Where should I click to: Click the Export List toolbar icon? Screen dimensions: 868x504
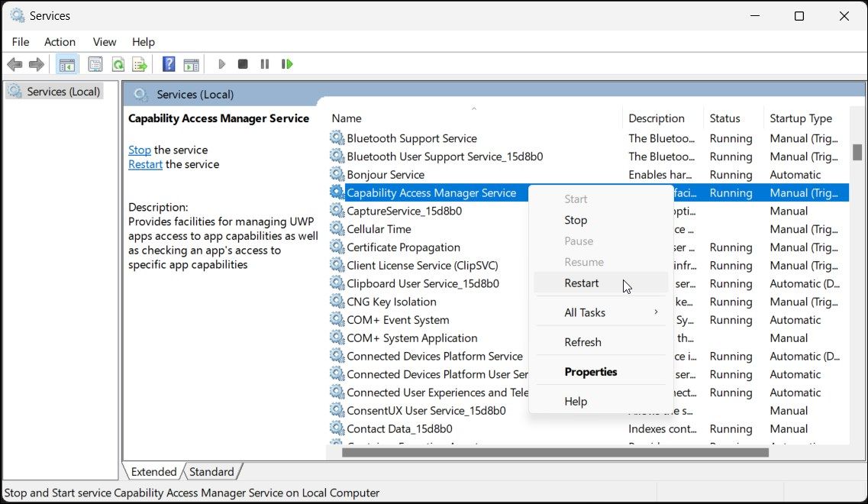139,64
